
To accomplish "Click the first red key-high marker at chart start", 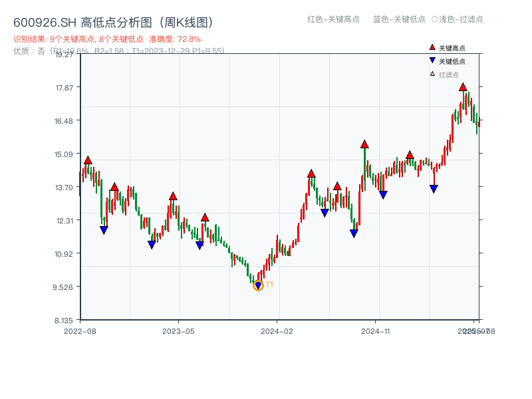I will [88, 160].
